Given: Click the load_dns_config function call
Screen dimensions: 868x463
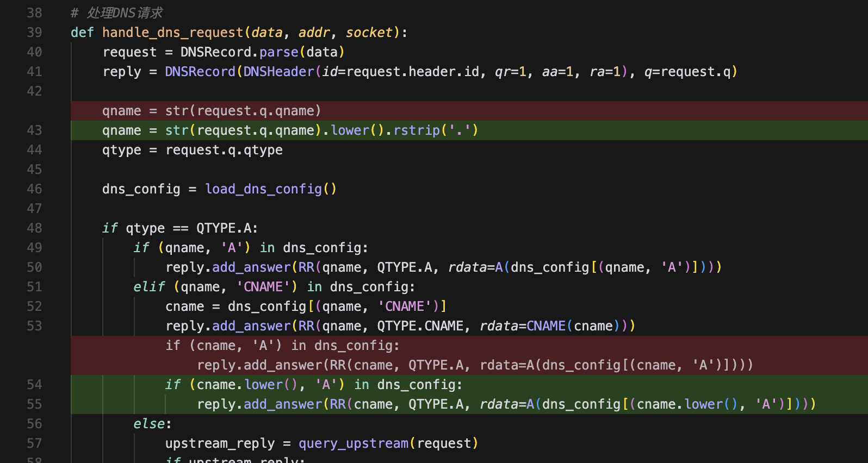Looking at the screenshot, I should (x=264, y=189).
